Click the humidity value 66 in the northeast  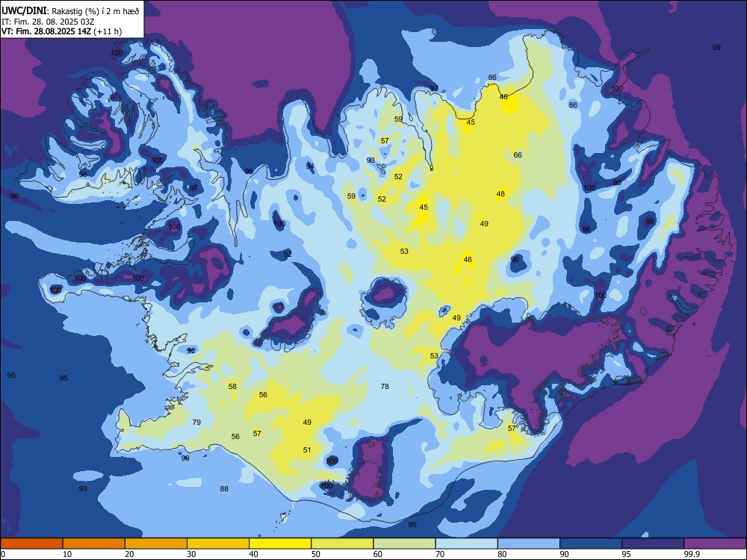pos(518,155)
